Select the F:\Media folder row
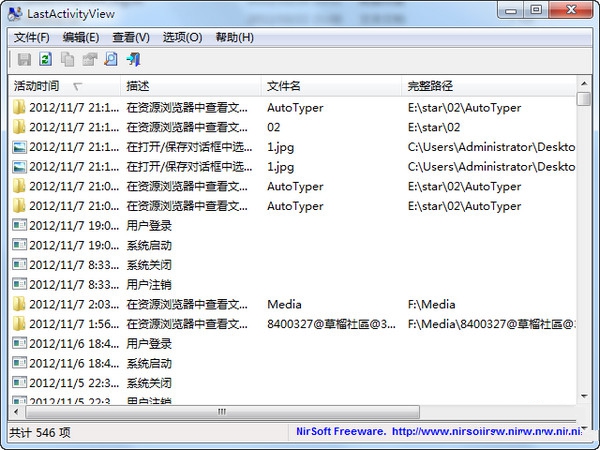Screen dimensions: 600x450 [293, 305]
